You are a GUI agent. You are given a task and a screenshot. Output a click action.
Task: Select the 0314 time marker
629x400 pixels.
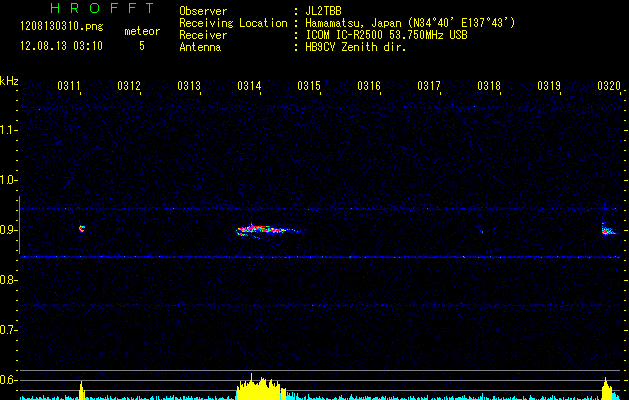pos(249,86)
